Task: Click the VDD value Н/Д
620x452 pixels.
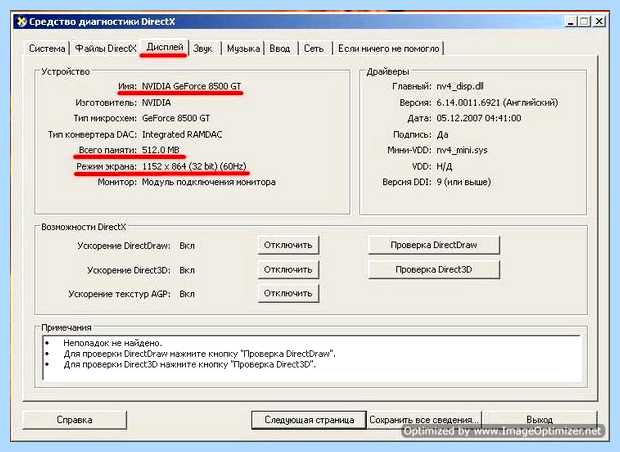Action: pyautogui.click(x=444, y=166)
